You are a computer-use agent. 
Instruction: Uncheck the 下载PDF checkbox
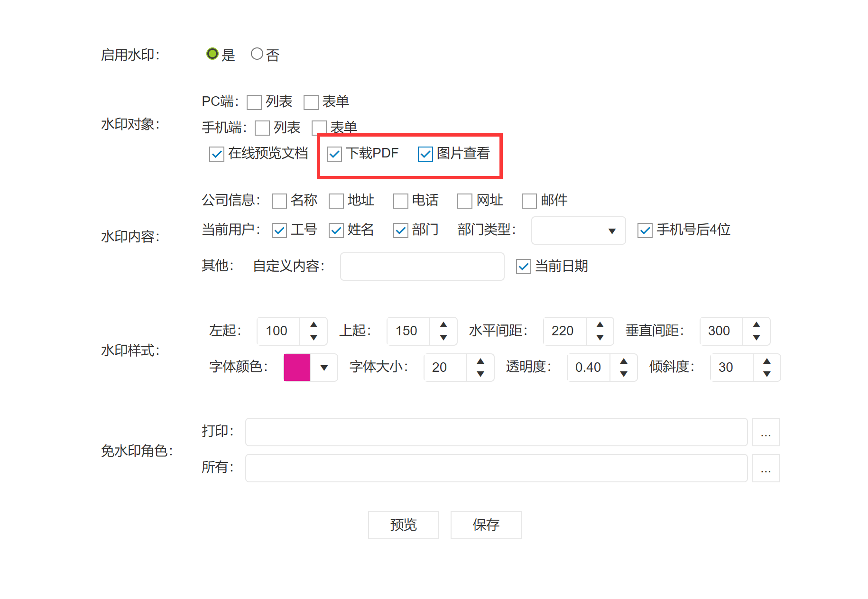pos(334,154)
